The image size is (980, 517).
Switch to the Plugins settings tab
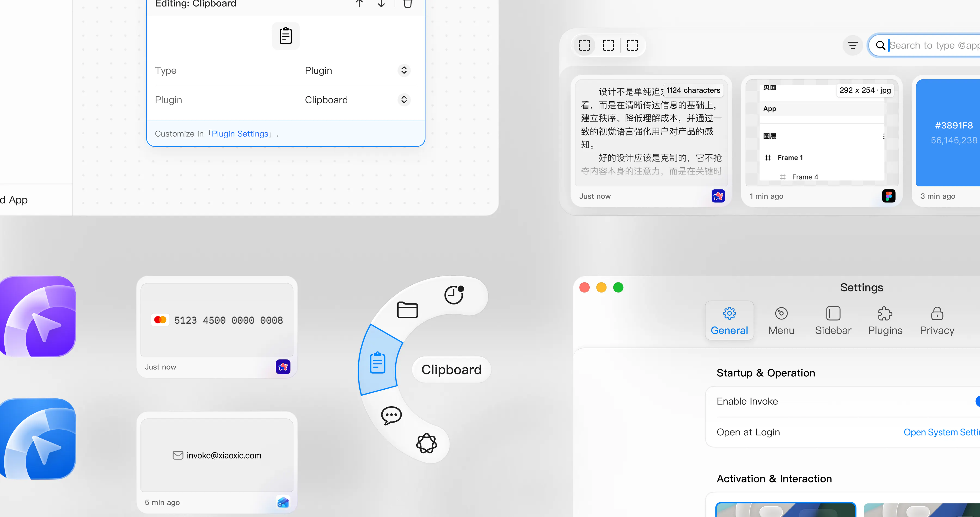[x=885, y=321]
